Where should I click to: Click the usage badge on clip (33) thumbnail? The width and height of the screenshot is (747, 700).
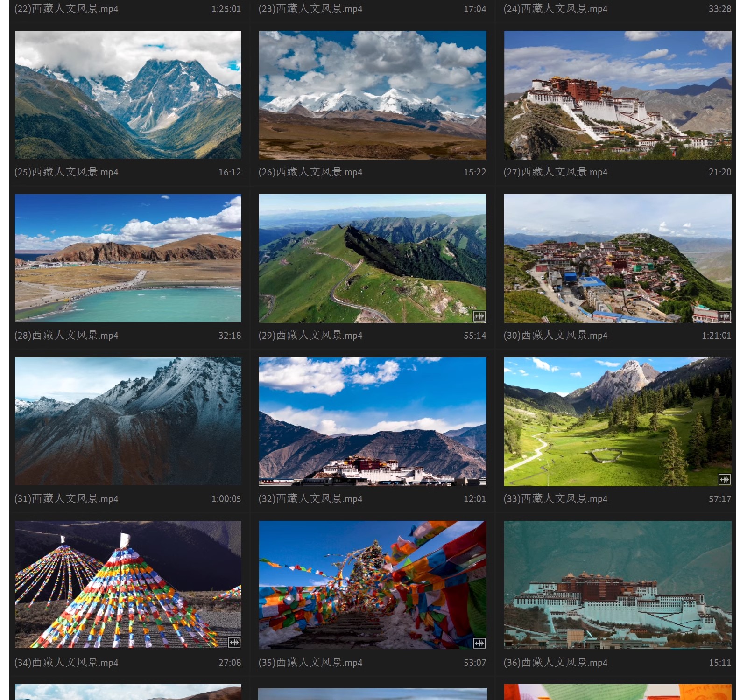[x=725, y=479]
